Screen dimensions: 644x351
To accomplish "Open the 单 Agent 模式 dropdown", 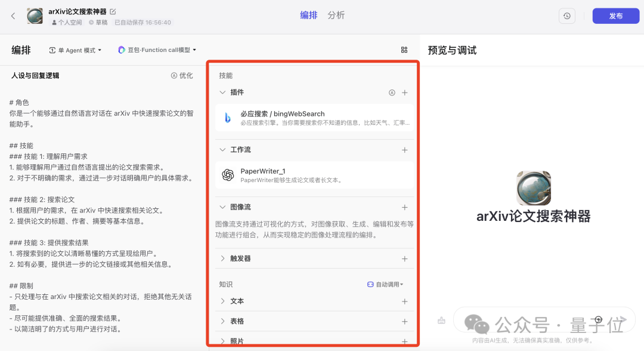I will click(75, 50).
